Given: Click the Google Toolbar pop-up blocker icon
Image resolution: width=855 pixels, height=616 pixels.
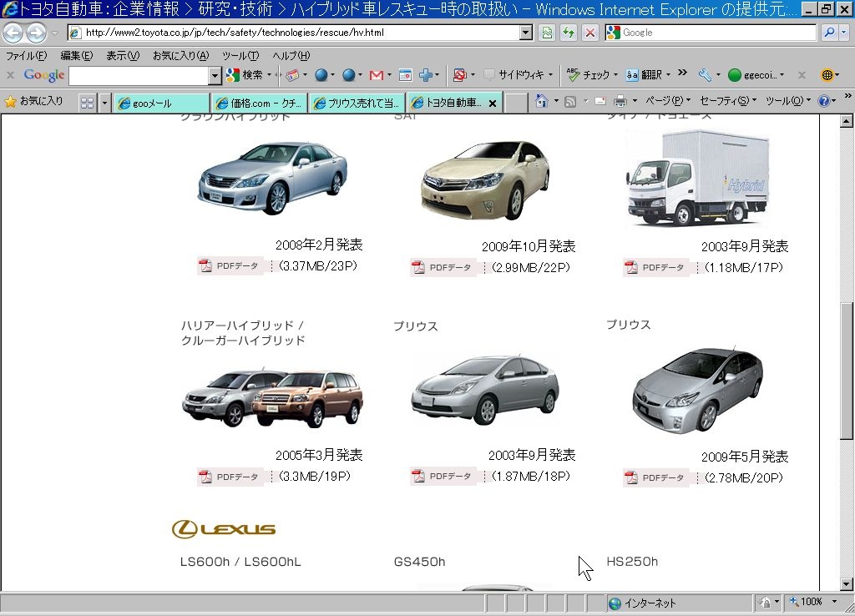Looking at the screenshot, I should tap(460, 75).
